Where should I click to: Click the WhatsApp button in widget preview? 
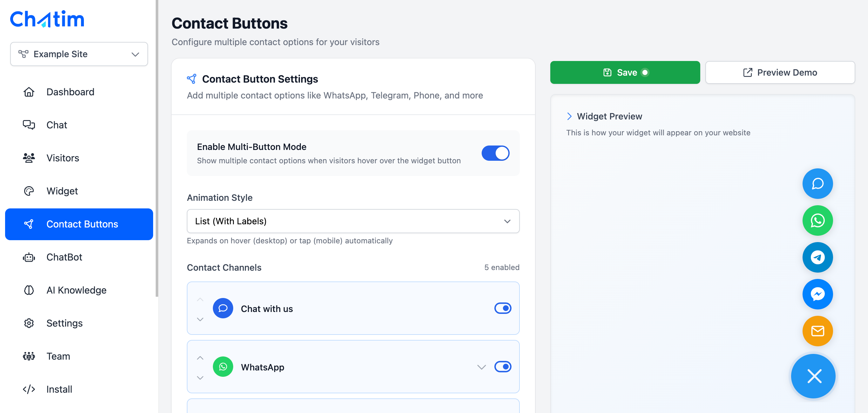817,221
